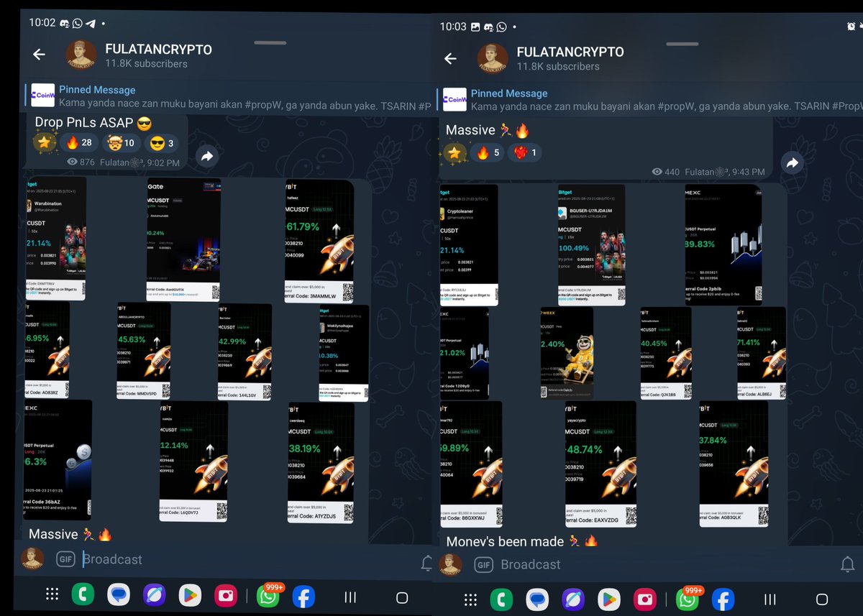863x616 pixels.
Task: Open the 59.89% Bybit PnL image
Action: point(471,464)
